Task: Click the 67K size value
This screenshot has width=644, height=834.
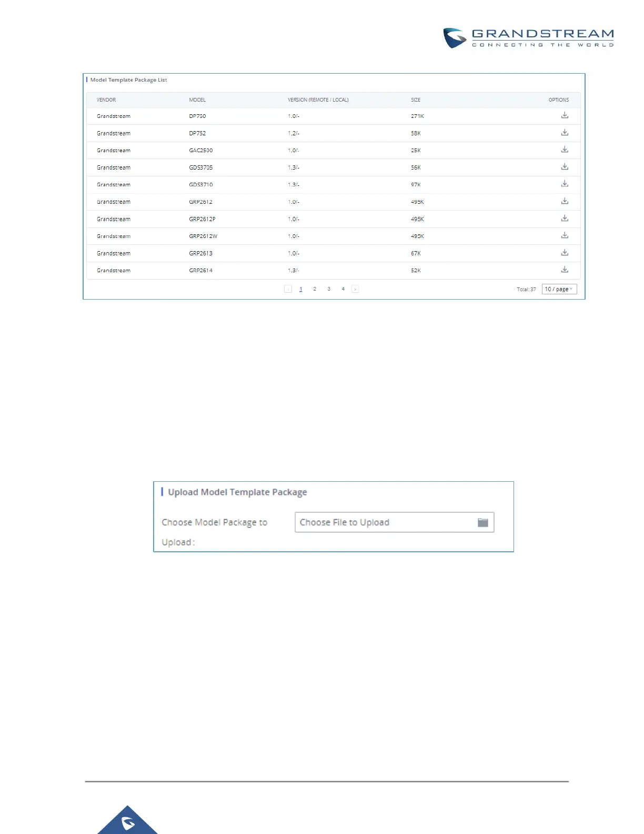Action: (x=416, y=253)
